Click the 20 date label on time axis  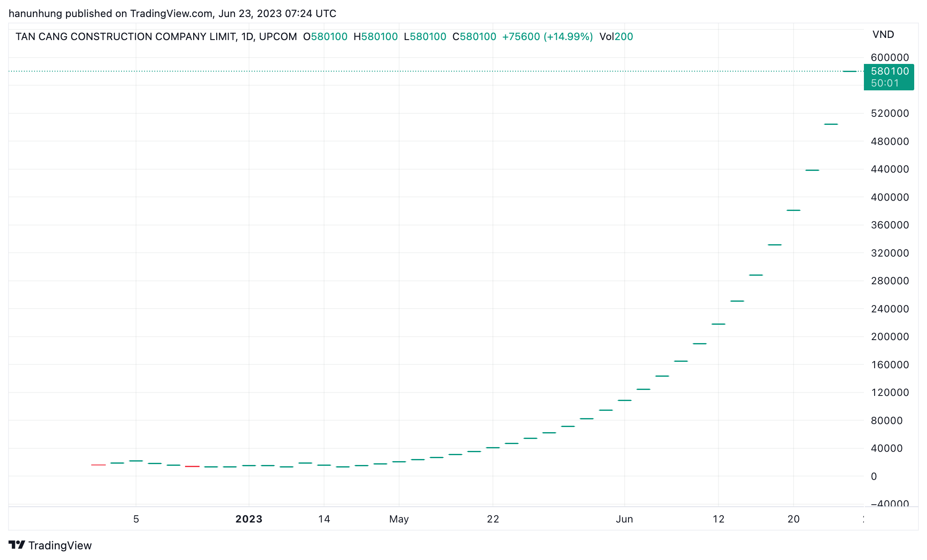794,519
